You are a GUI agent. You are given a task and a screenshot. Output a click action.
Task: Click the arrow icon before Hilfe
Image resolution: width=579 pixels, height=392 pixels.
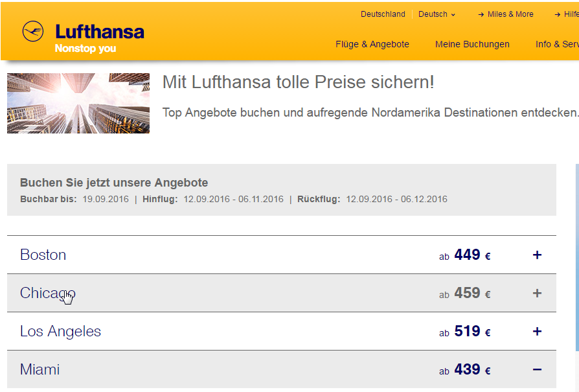pyautogui.click(x=558, y=15)
